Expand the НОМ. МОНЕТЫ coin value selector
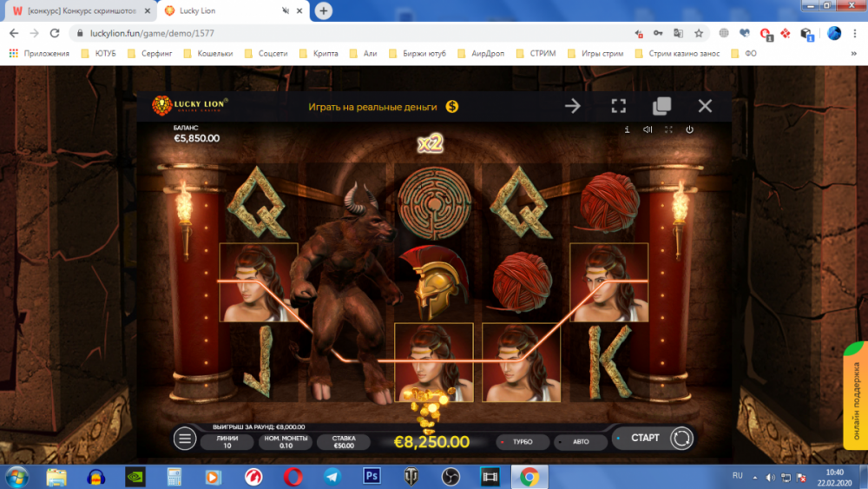The height and width of the screenshot is (489, 868). (x=284, y=442)
